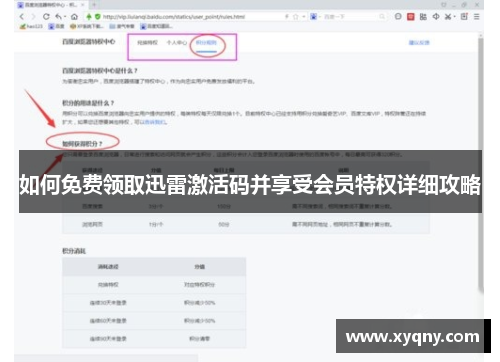Go back to the previous page

tap(22, 17)
